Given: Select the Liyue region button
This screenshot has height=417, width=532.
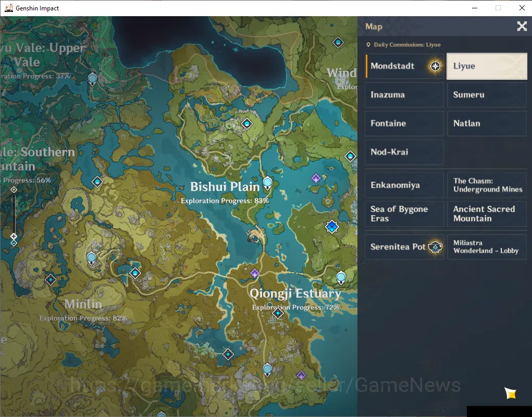Looking at the screenshot, I should point(487,66).
